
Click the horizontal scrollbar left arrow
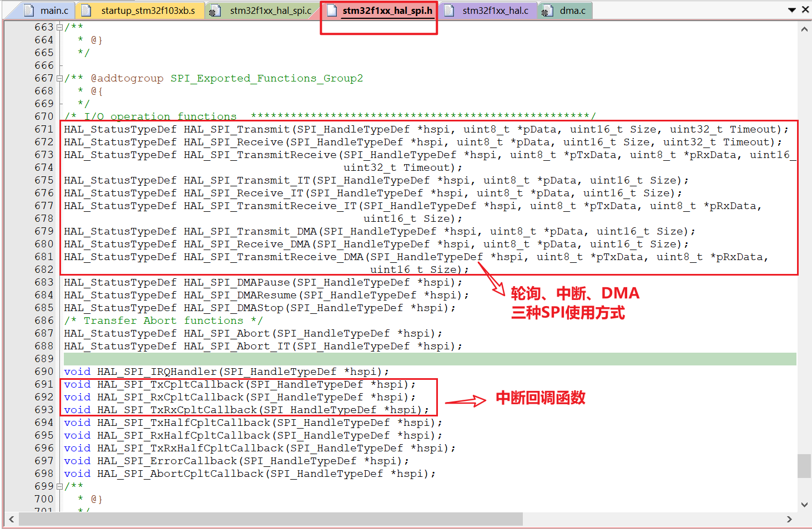click(11, 519)
